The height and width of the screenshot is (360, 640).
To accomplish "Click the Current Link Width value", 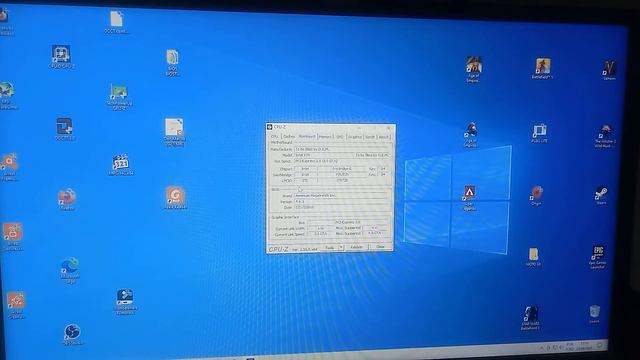I will click(321, 228).
